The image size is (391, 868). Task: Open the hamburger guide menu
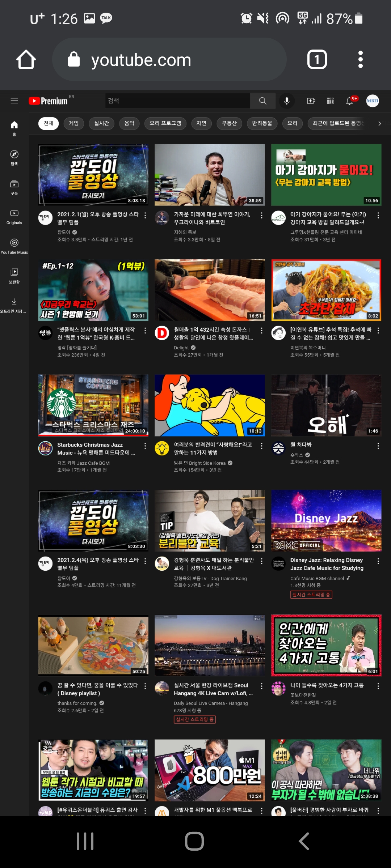[14, 101]
